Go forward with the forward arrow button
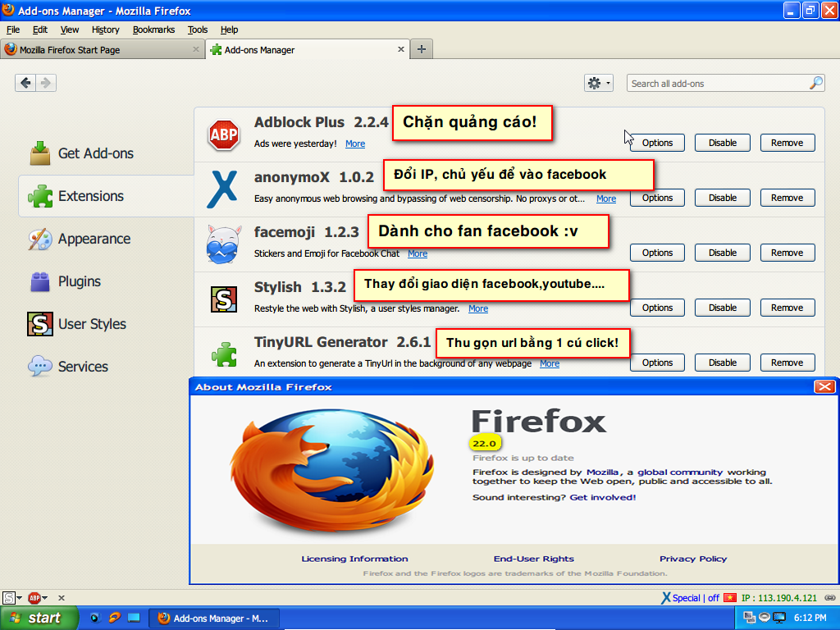This screenshot has width=840, height=630. pos(46,83)
